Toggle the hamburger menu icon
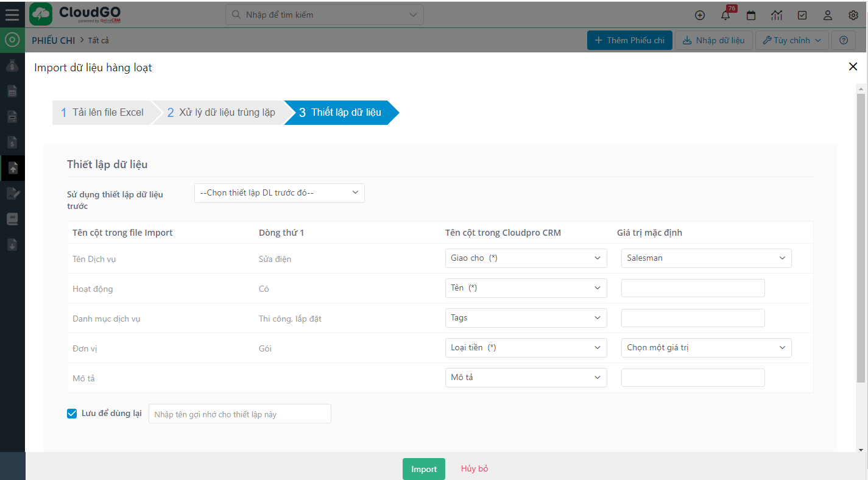Viewport: 868px width, 480px height. click(x=12, y=15)
